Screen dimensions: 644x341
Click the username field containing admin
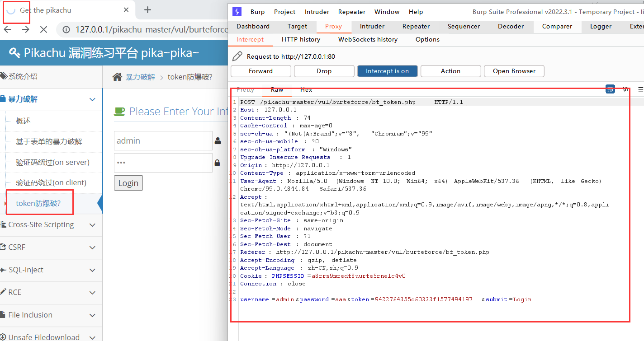[163, 141]
